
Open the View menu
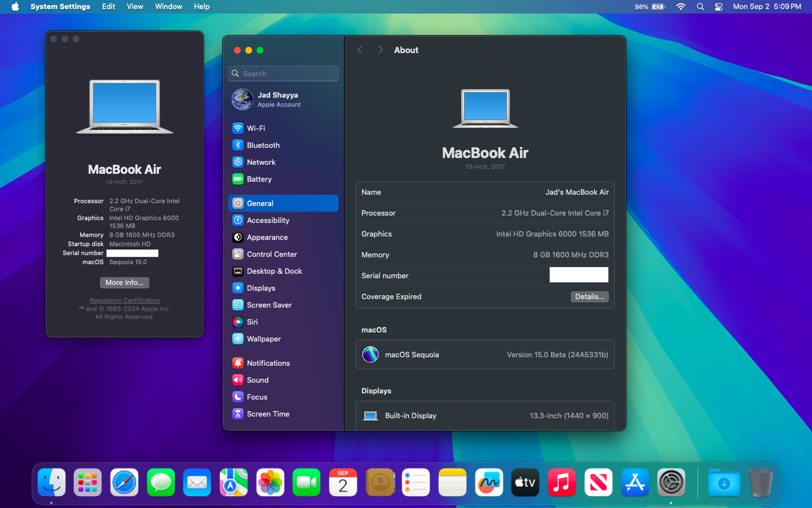(135, 7)
